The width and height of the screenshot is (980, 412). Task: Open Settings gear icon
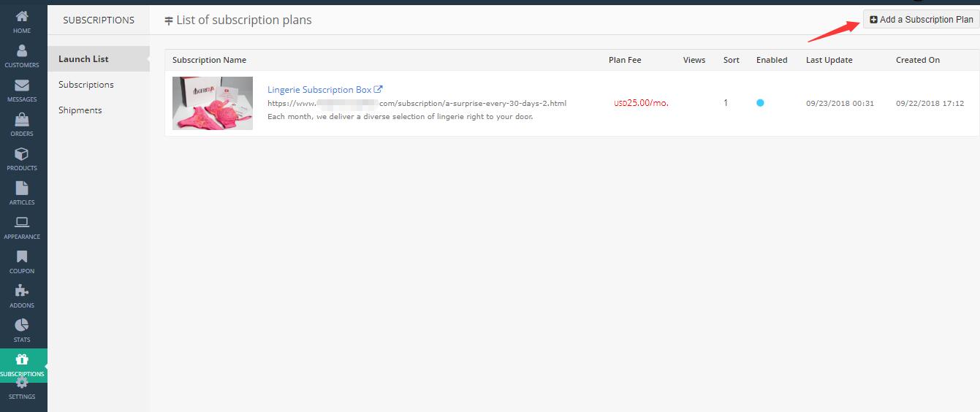click(22, 384)
